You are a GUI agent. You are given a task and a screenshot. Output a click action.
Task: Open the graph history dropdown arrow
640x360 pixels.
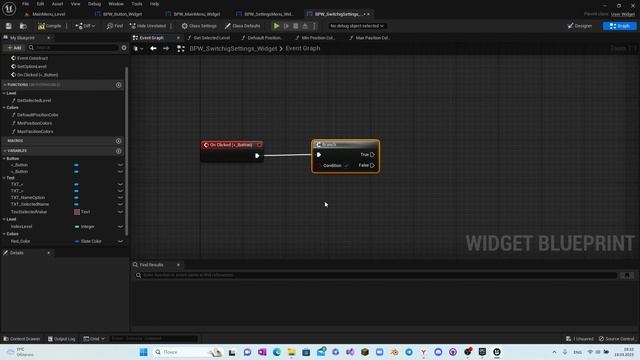(x=142, y=49)
